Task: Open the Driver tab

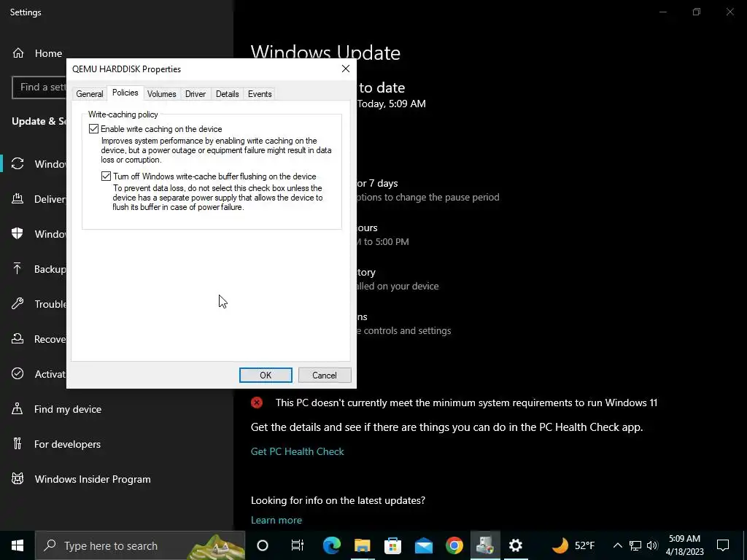Action: 196,94
